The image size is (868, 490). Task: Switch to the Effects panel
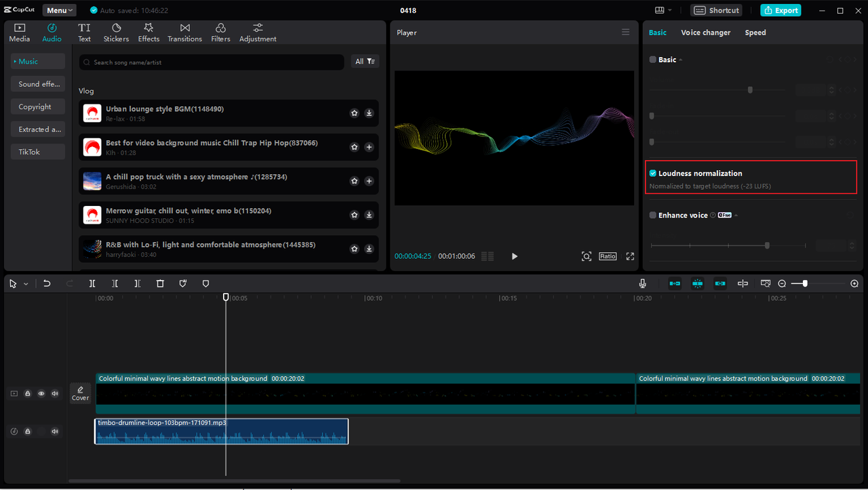(x=148, y=32)
